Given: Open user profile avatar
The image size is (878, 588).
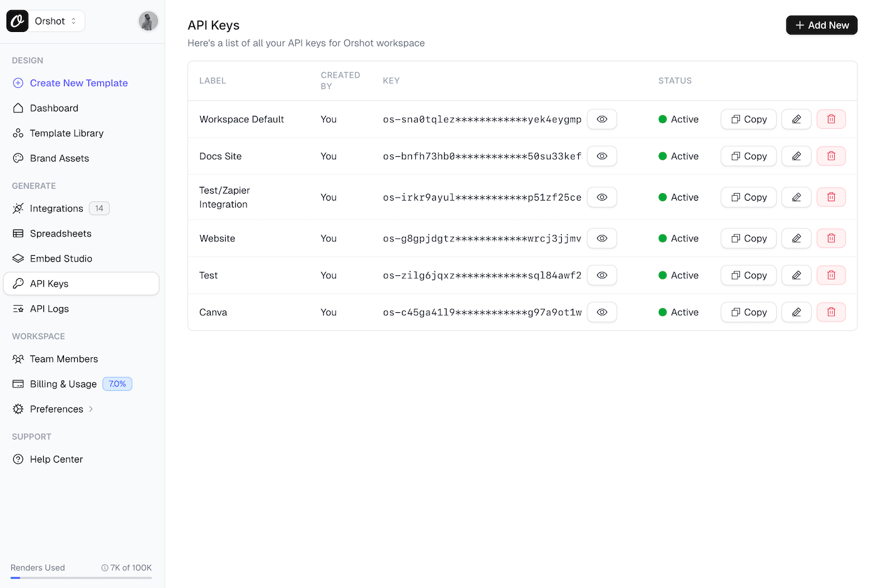Looking at the screenshot, I should tap(148, 21).
